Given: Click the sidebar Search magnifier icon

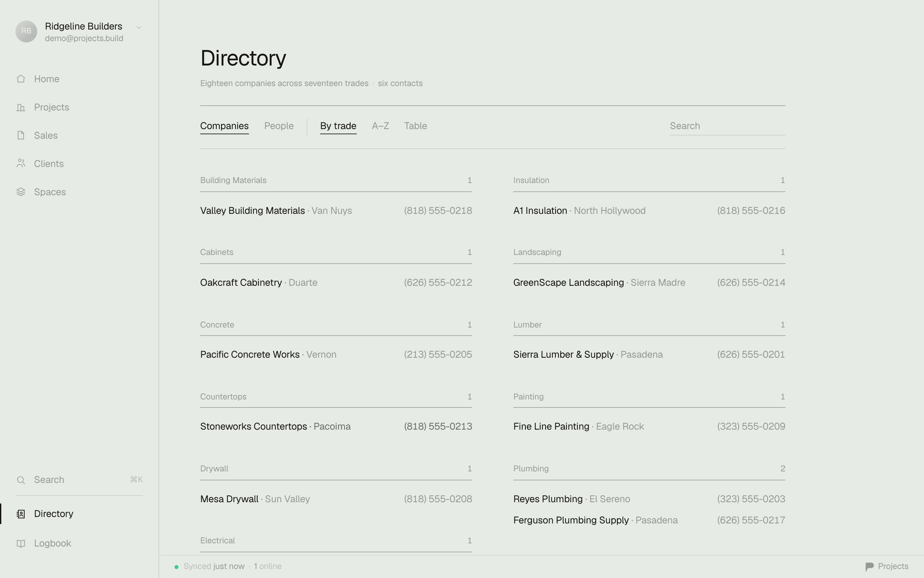Looking at the screenshot, I should (x=21, y=480).
